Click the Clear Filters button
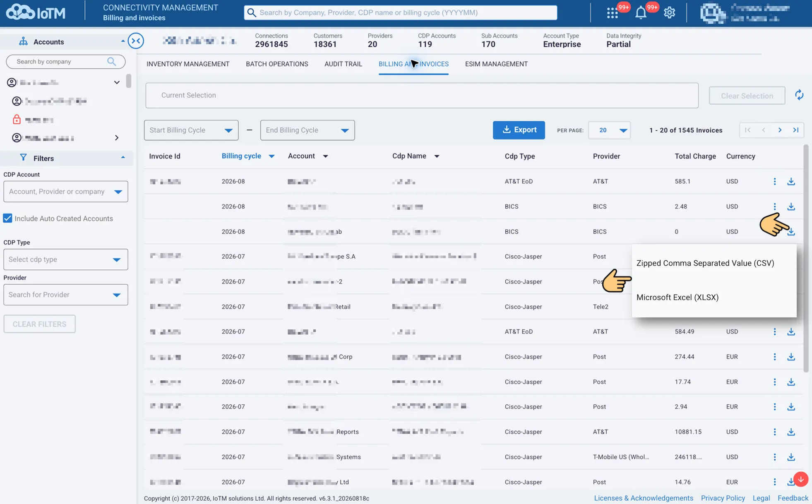The width and height of the screenshot is (812, 504). [39, 324]
